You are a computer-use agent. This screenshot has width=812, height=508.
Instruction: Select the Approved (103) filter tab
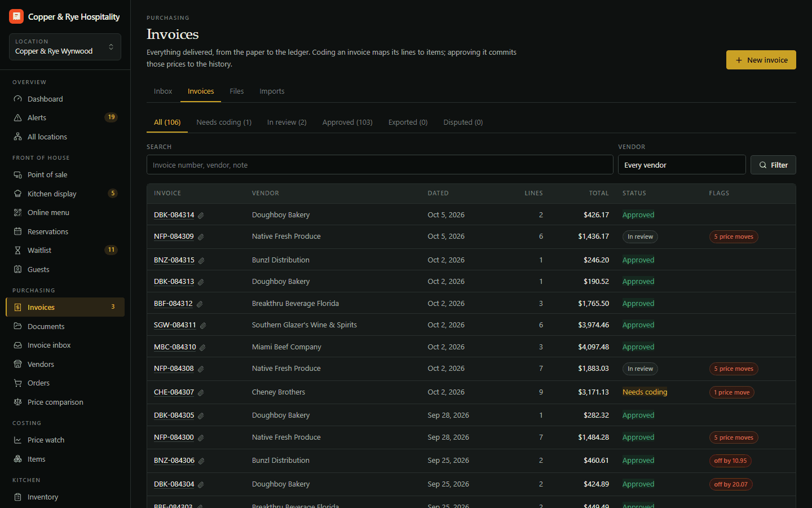click(x=347, y=122)
